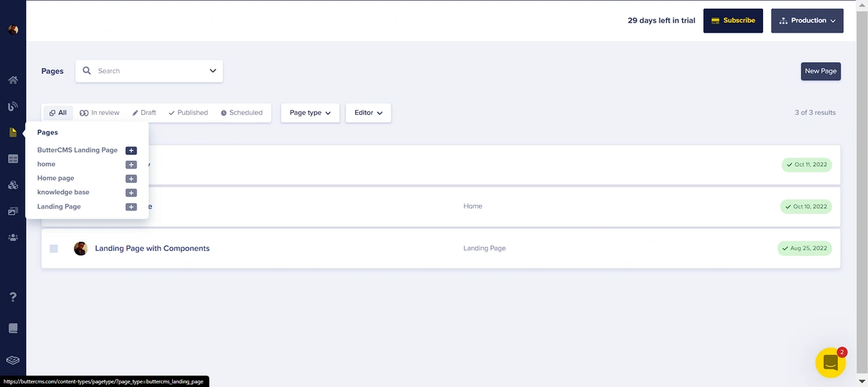Image resolution: width=868 pixels, height=387 pixels.
Task: Click Oct 10, 2022 published badge
Action: [x=806, y=207]
